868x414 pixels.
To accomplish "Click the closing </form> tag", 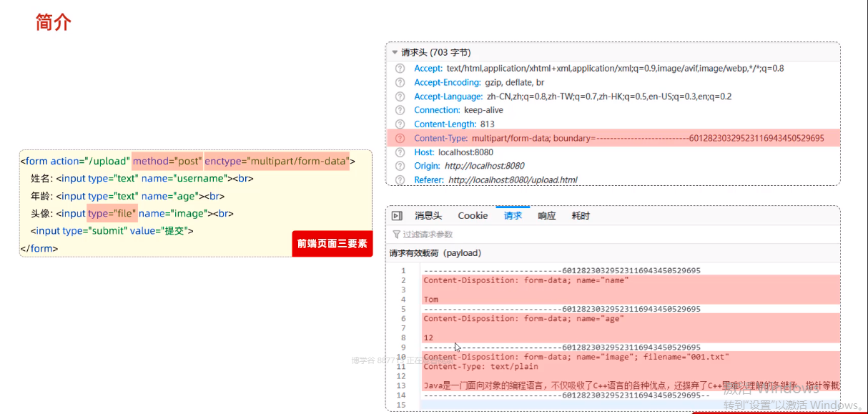I will click(x=39, y=249).
